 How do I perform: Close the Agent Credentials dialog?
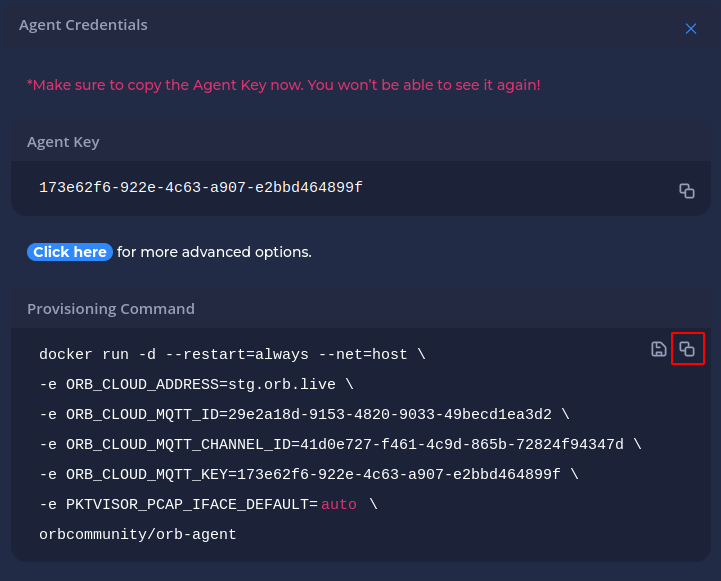[691, 28]
